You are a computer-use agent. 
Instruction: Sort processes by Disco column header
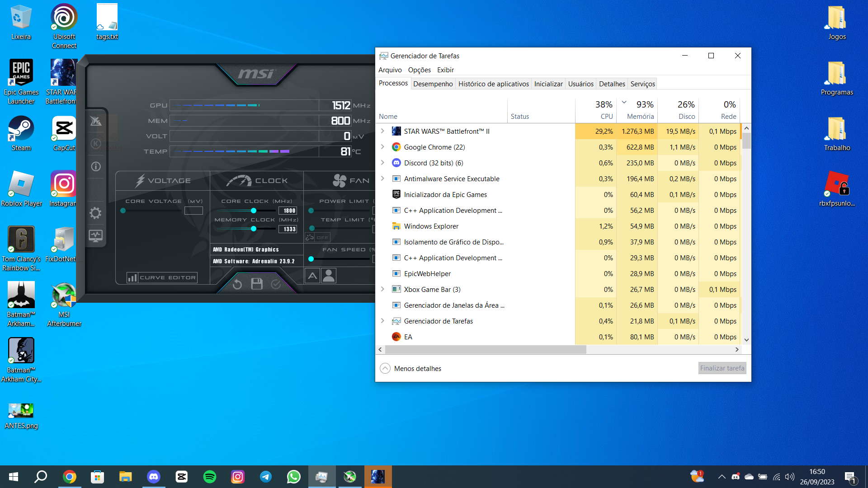pyautogui.click(x=678, y=110)
